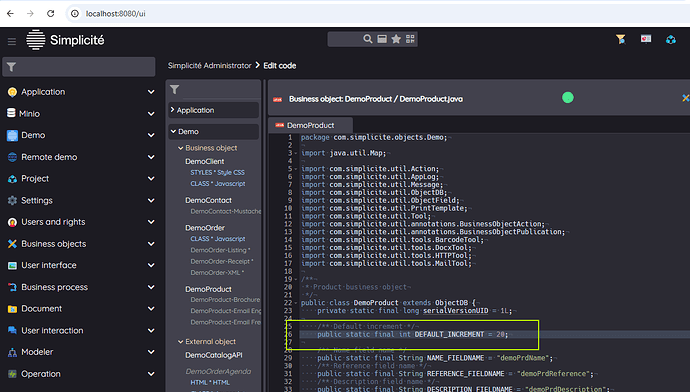Click the Java file icon in editor header
Screen dimensions: 690x392
click(x=277, y=99)
